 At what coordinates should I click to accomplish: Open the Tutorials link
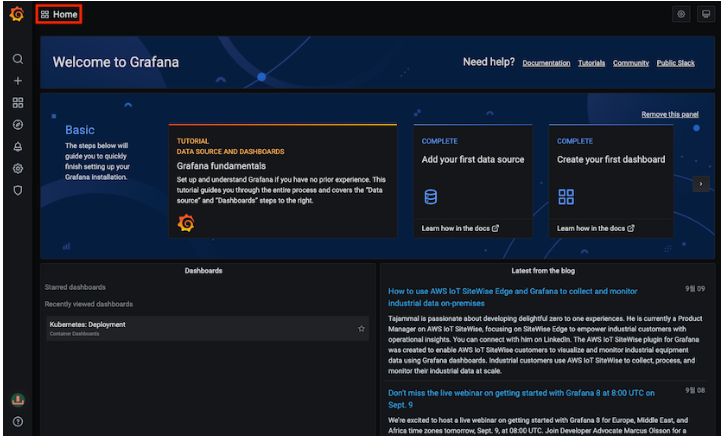pos(591,63)
